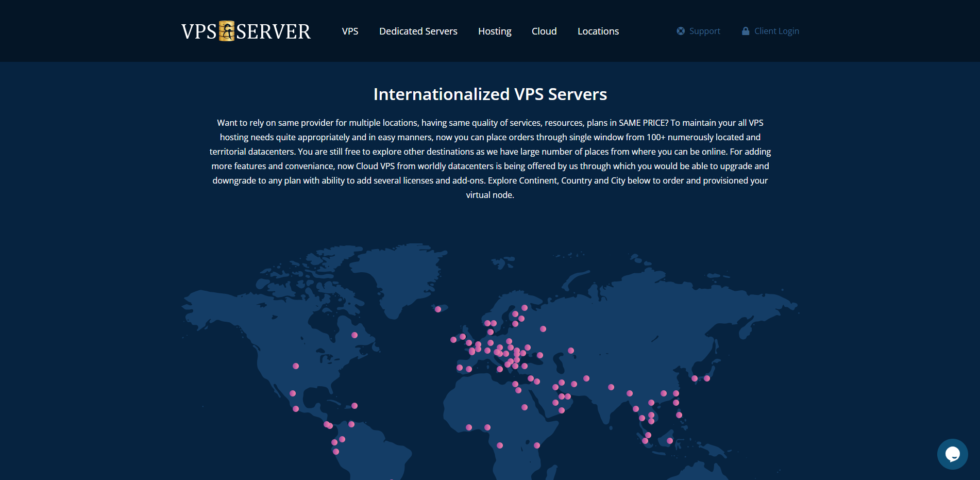Screen dimensions: 980x480
Task: Open the Cloud menu item
Action: 544,31
